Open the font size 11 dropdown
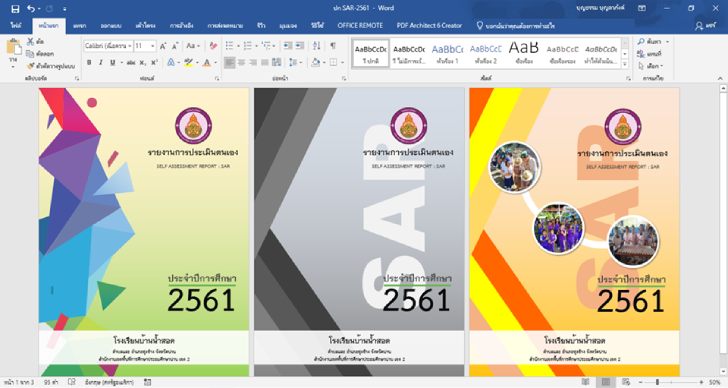728x388 pixels. coord(152,46)
